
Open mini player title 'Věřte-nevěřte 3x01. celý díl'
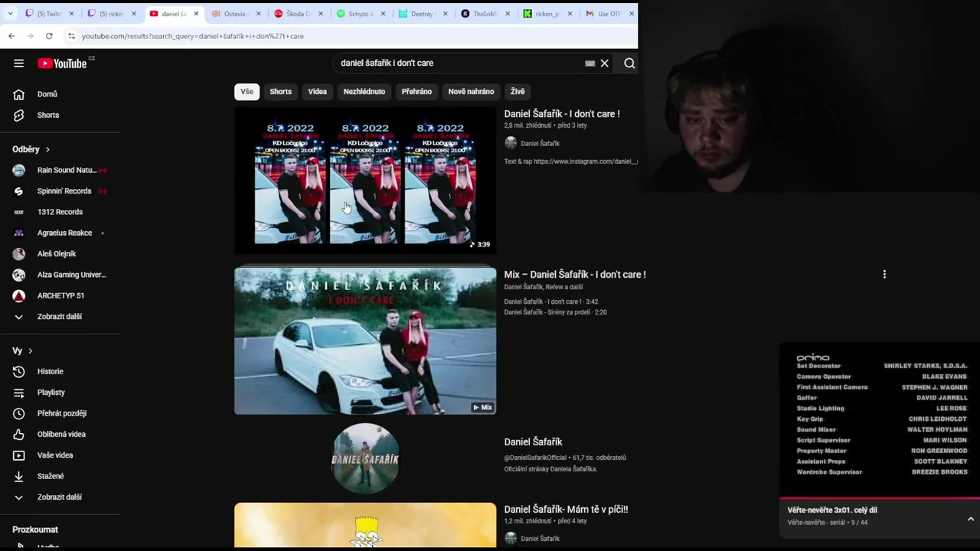(832, 510)
